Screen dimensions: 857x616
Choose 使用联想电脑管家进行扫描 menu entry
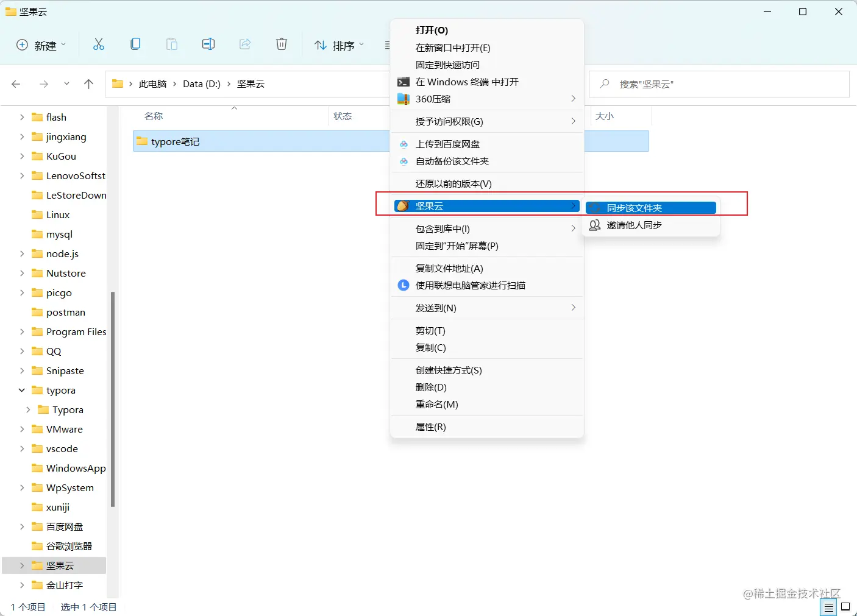tap(486, 285)
